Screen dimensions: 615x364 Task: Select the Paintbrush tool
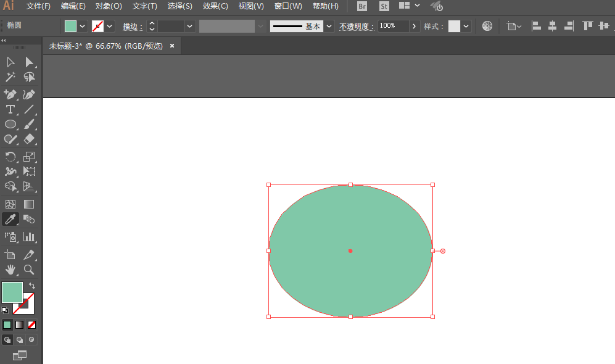click(x=29, y=125)
